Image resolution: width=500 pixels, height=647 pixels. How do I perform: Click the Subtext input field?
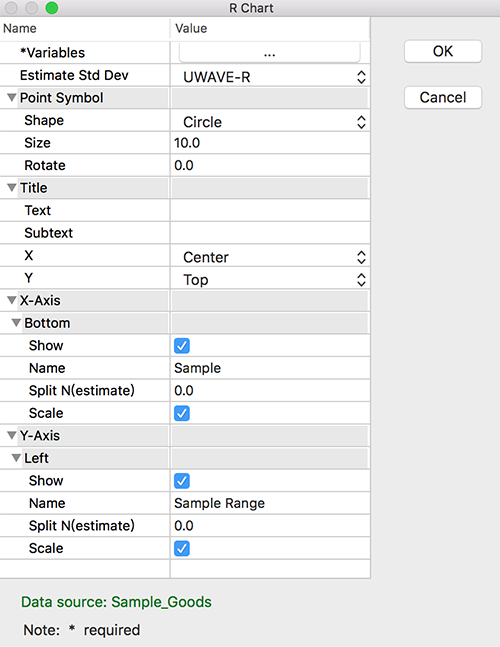pyautogui.click(x=270, y=233)
